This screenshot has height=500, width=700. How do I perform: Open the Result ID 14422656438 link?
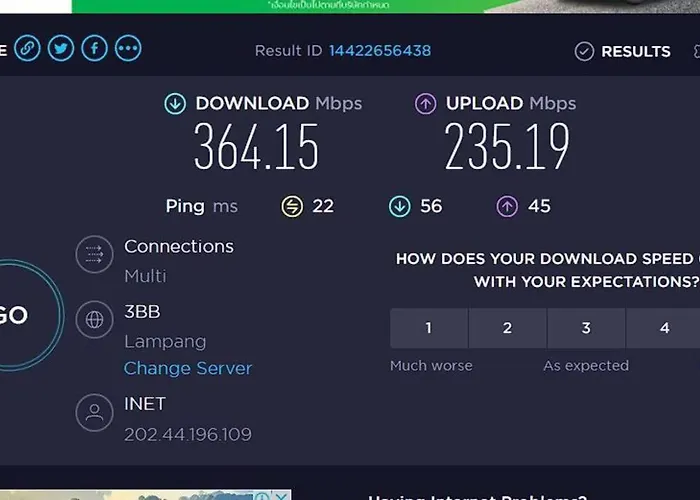click(380, 50)
